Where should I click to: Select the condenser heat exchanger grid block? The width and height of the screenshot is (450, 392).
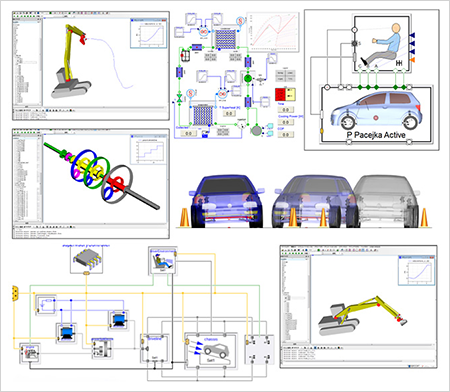pos(225,39)
